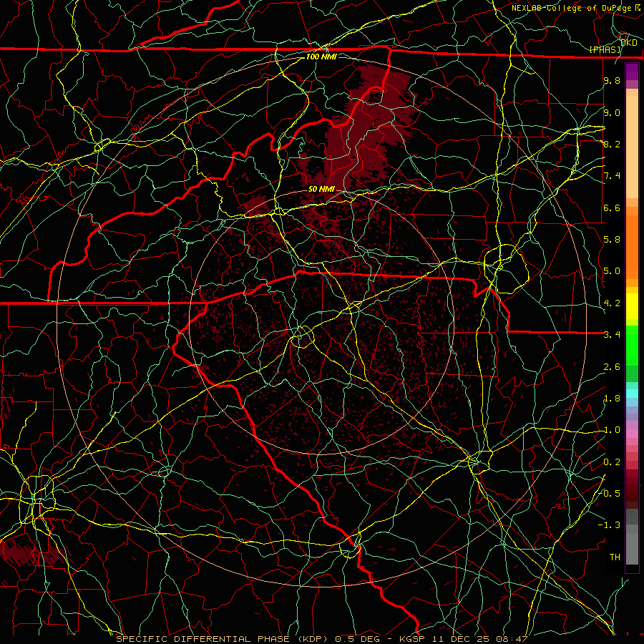Screen dimensions: 644x644
Task: Click the 2.6 scale value
Action: coord(612,367)
